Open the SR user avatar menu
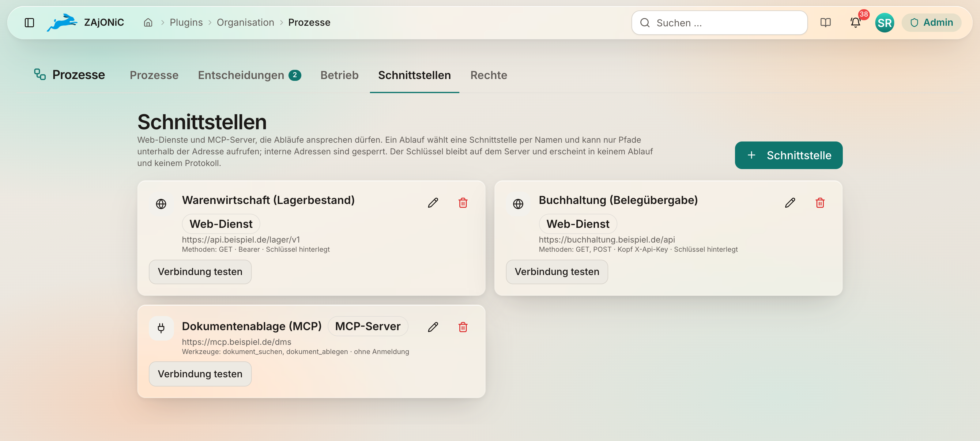 tap(884, 23)
